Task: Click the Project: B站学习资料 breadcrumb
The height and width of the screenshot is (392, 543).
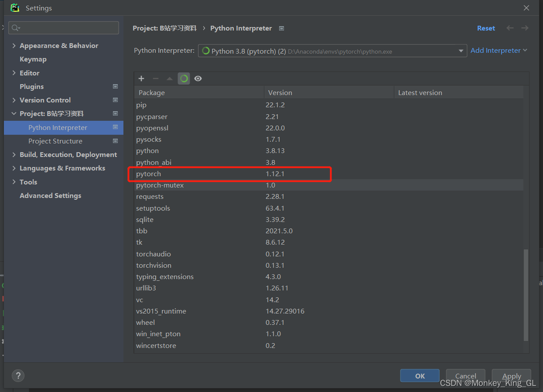Action: [164, 28]
